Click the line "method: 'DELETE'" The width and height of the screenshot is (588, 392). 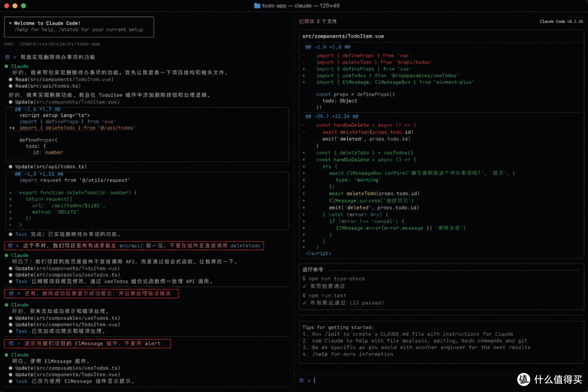(55, 212)
